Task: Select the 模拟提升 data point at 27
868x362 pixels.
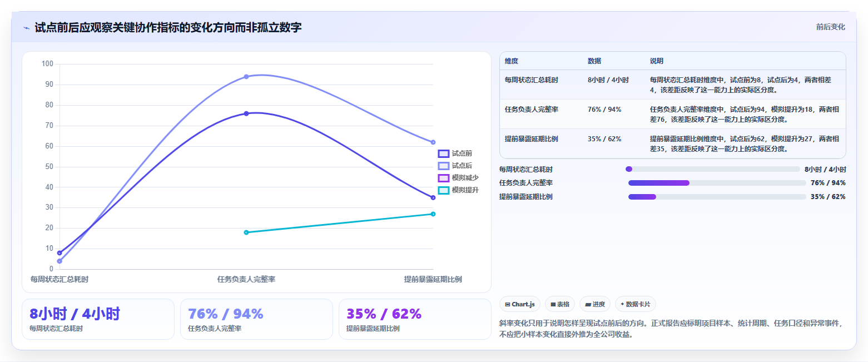Action: [433, 214]
